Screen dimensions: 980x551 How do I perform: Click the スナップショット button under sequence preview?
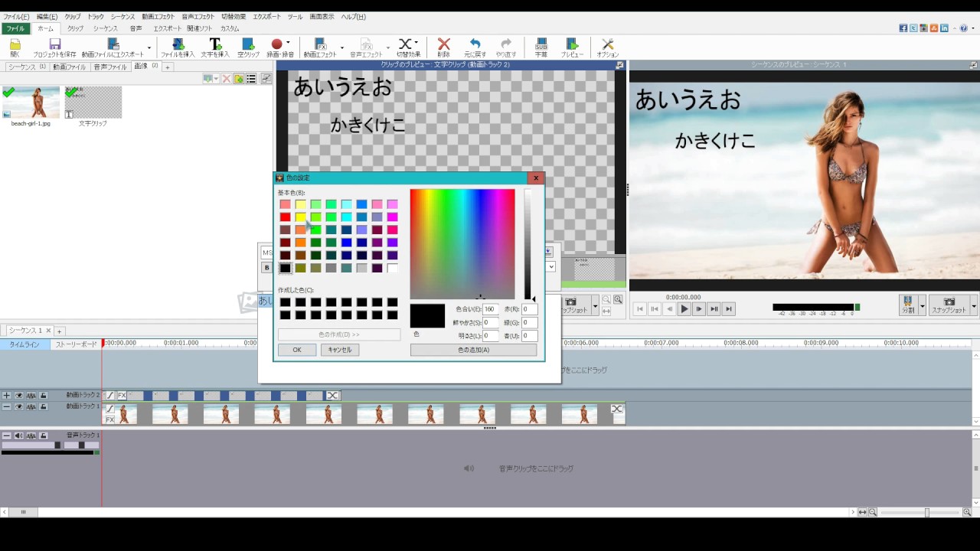click(x=949, y=305)
